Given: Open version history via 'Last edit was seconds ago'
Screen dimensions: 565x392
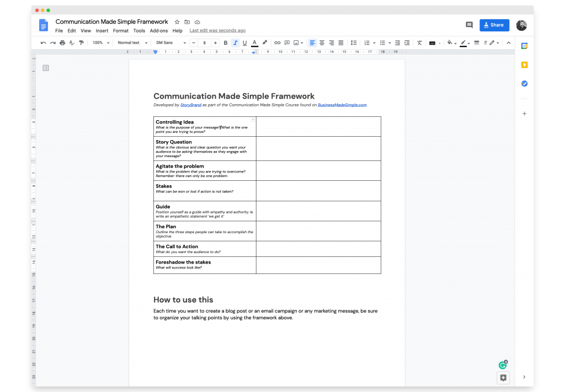Looking at the screenshot, I should click(217, 30).
